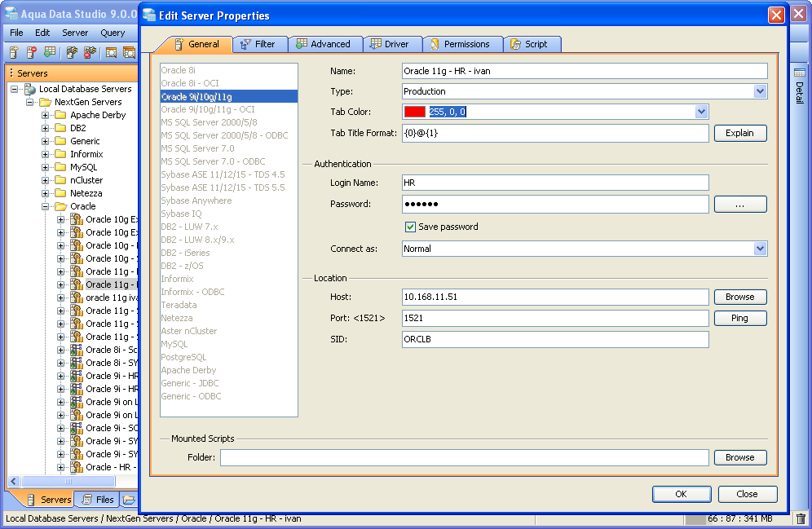Image resolution: width=812 pixels, height=529 pixels.
Task: Click the Port field showing 1521
Action: tap(555, 319)
